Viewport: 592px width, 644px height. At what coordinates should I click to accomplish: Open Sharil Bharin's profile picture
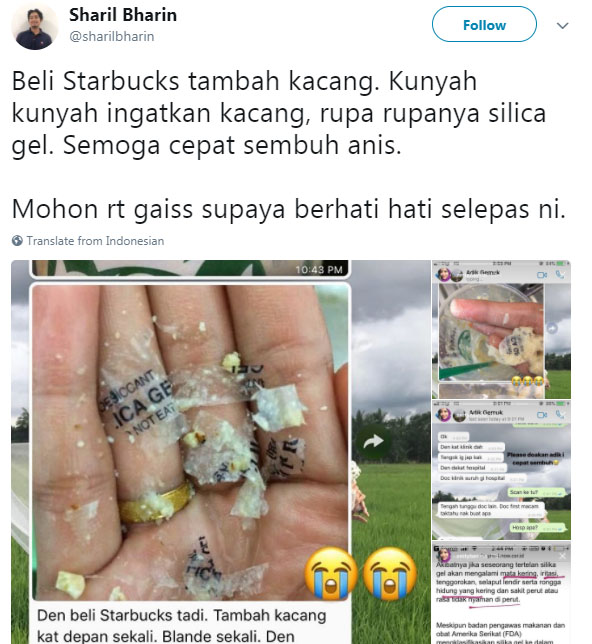point(35,26)
